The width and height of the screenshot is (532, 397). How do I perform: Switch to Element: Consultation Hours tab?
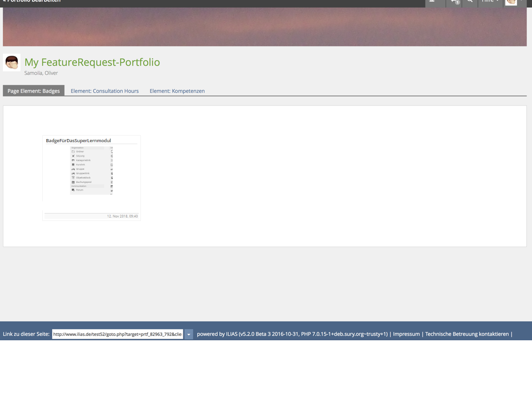[104, 91]
